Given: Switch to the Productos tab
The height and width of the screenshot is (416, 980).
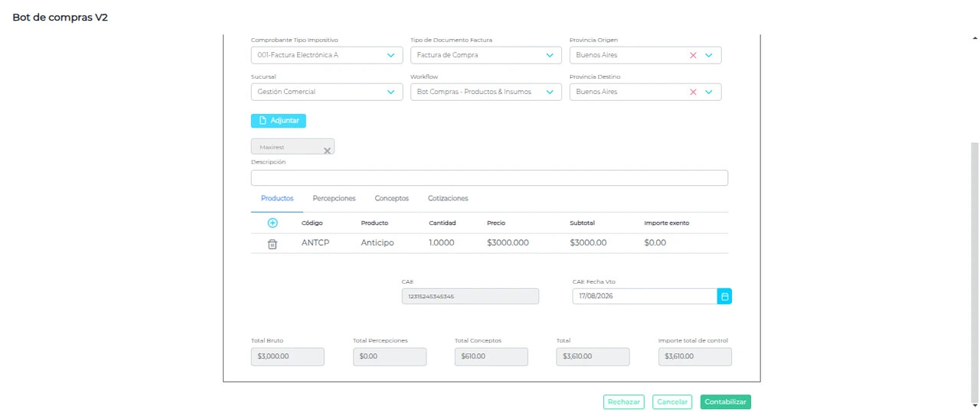Looking at the screenshot, I should click(277, 198).
